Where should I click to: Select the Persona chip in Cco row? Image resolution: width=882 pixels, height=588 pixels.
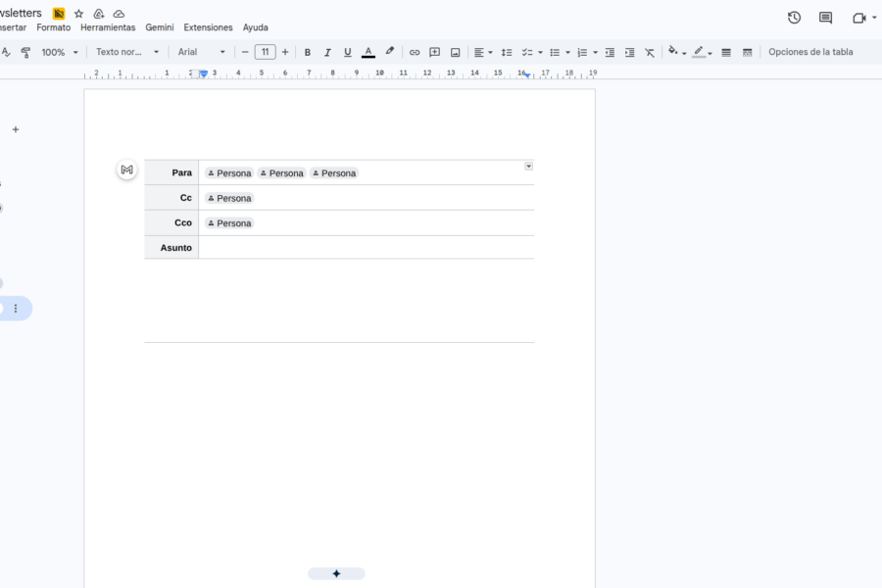click(x=229, y=223)
